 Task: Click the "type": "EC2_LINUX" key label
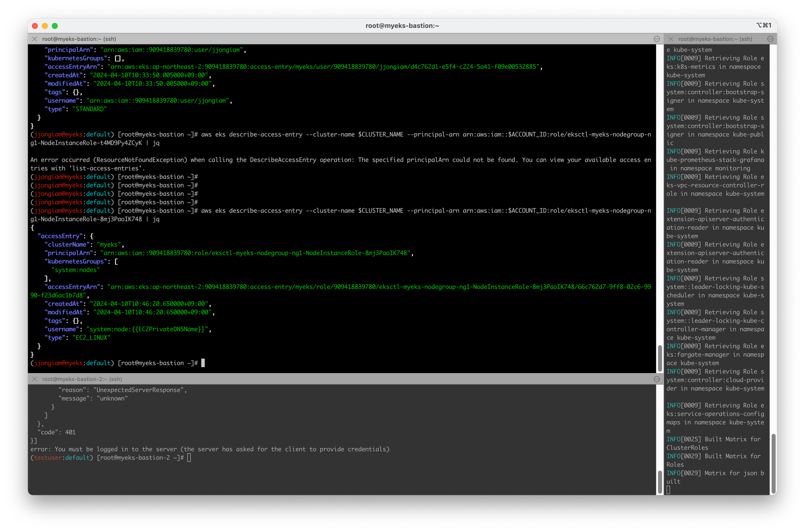pos(55,338)
